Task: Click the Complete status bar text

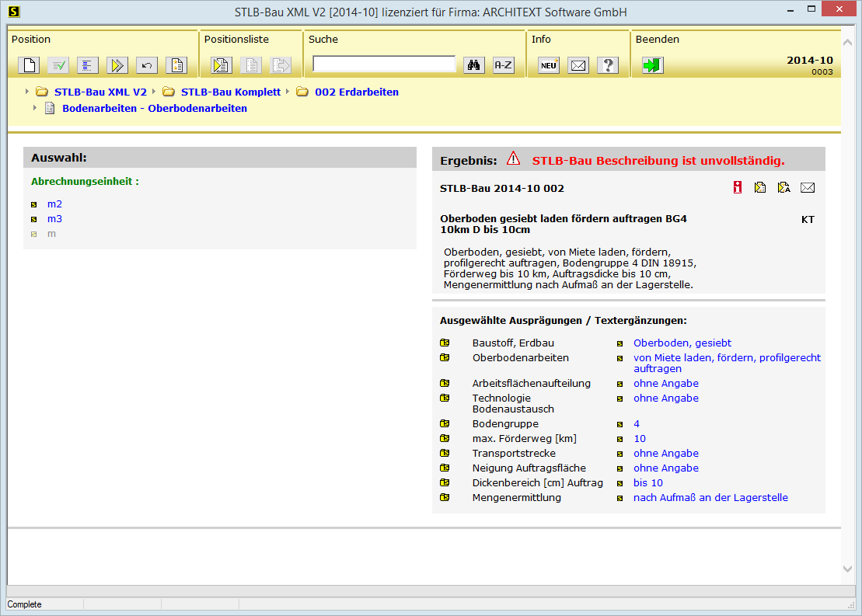Action: 24,604
